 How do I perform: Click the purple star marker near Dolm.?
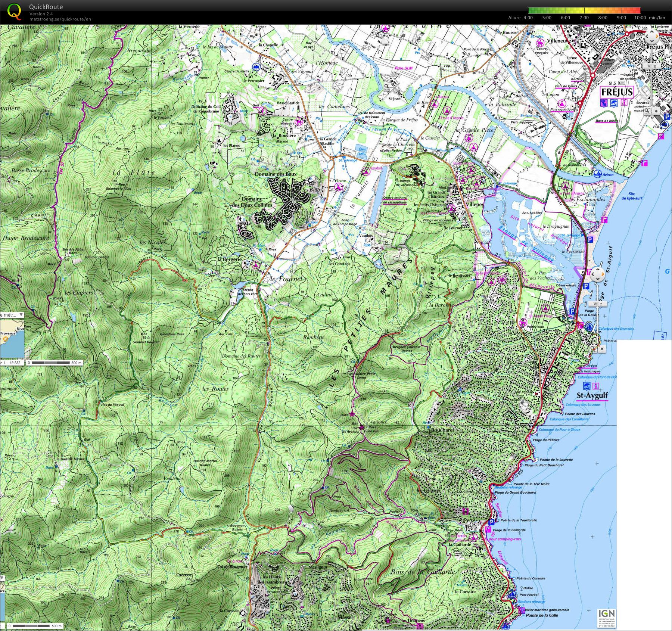[352, 414]
